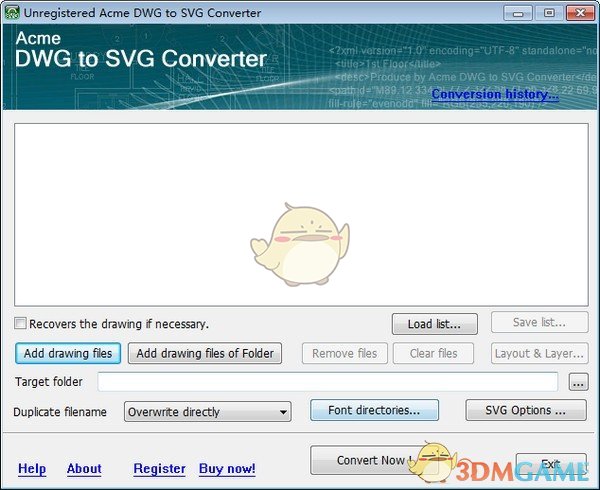Click the Remove files button
This screenshot has width=600, height=490.
(345, 353)
